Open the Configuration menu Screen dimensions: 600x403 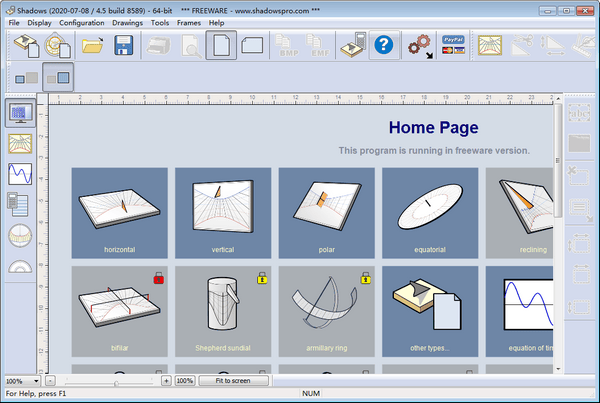[80, 21]
